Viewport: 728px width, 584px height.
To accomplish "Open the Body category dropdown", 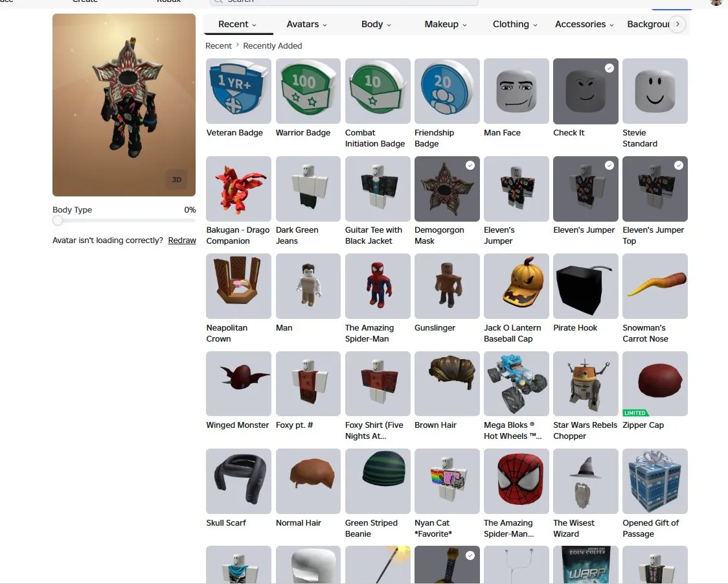I will point(376,24).
